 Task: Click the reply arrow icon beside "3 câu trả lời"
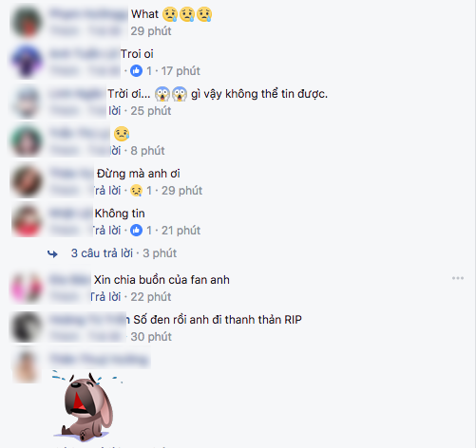pyautogui.click(x=52, y=253)
